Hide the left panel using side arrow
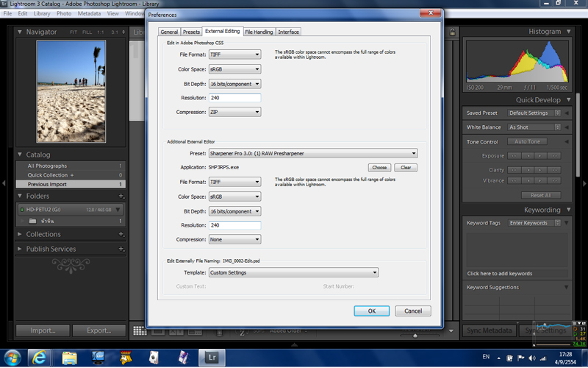This screenshot has width=588, height=368. (4, 183)
